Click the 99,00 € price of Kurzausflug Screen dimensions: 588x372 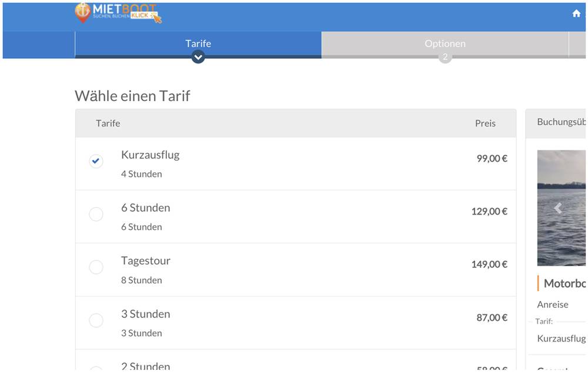pyautogui.click(x=492, y=159)
